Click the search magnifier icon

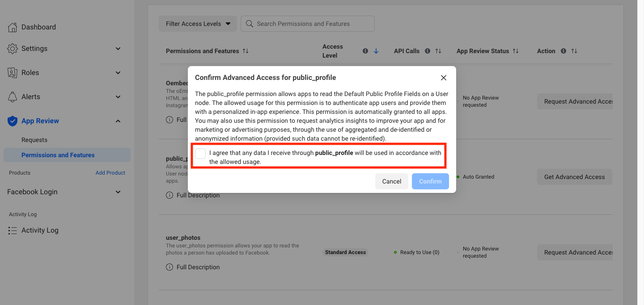(x=249, y=24)
